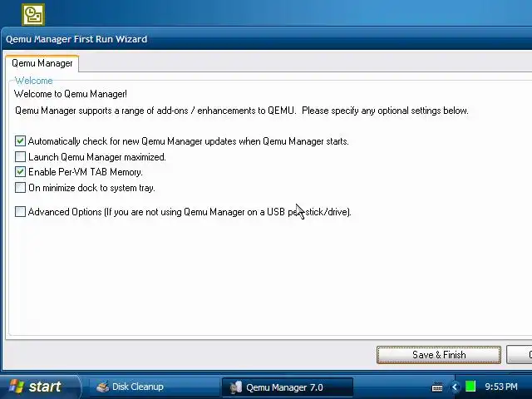The image size is (532, 399).
Task: Open the keyboard icon in system tray
Action: (x=437, y=387)
